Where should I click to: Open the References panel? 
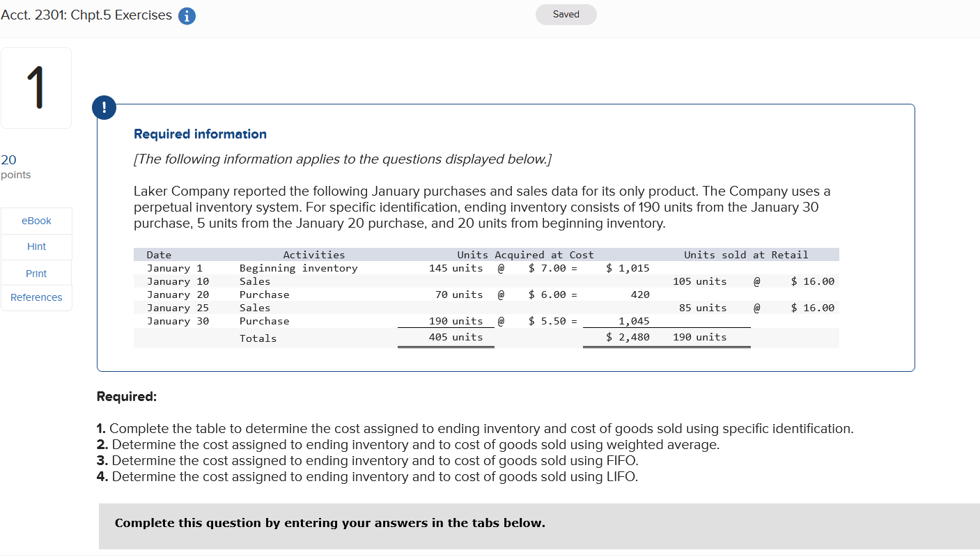(36, 297)
